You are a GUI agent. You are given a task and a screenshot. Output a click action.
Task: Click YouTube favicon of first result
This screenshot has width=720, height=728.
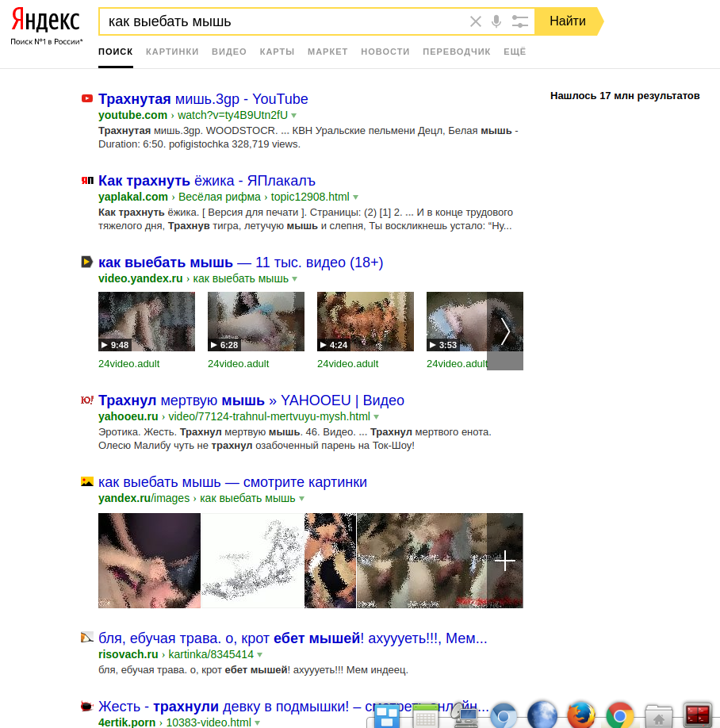[x=86, y=98]
